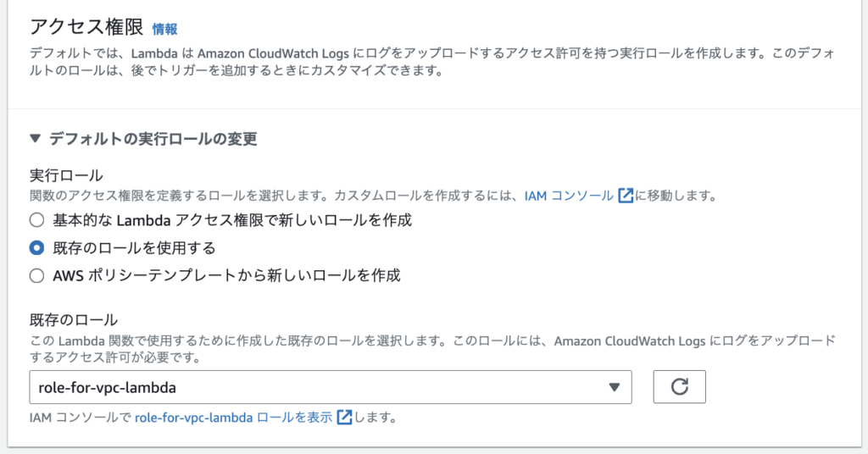The width and height of the screenshot is (868, 454).
Task: Click the 既存のロール field label
Action: (73, 320)
